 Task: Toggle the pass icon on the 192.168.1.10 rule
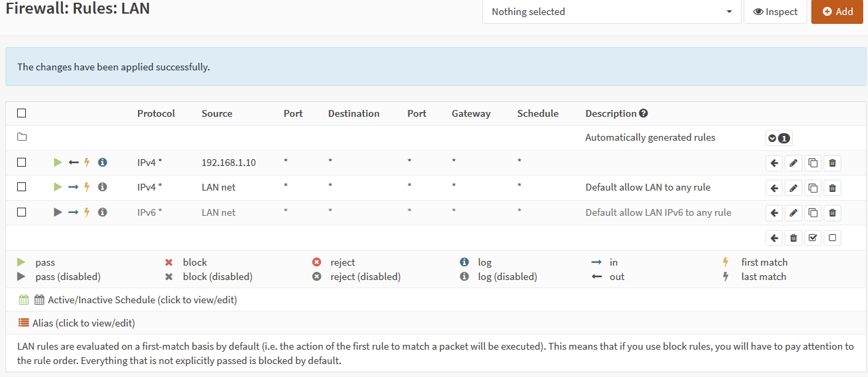[58, 163]
